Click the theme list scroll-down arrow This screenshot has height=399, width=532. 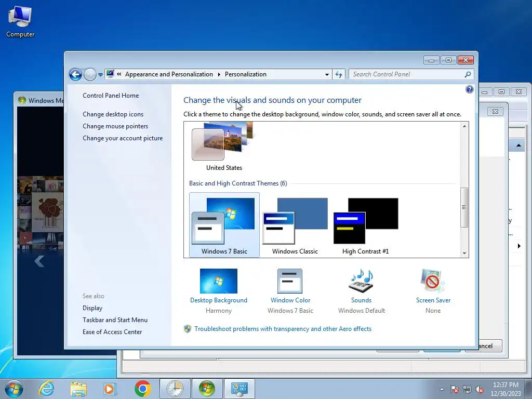[464, 254]
